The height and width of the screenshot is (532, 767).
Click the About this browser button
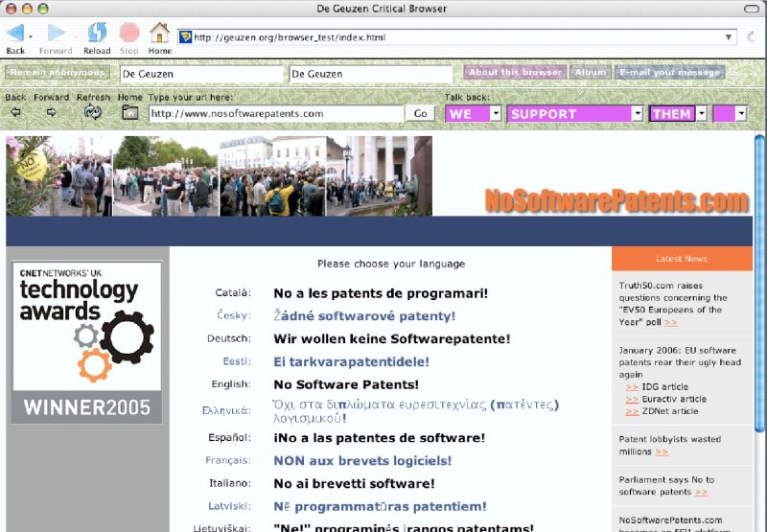(x=515, y=72)
